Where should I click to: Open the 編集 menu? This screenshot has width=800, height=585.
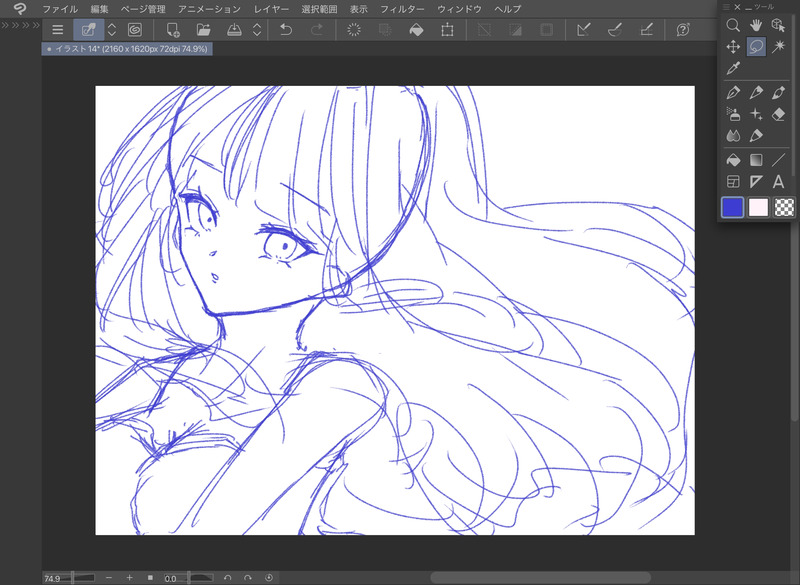(99, 9)
